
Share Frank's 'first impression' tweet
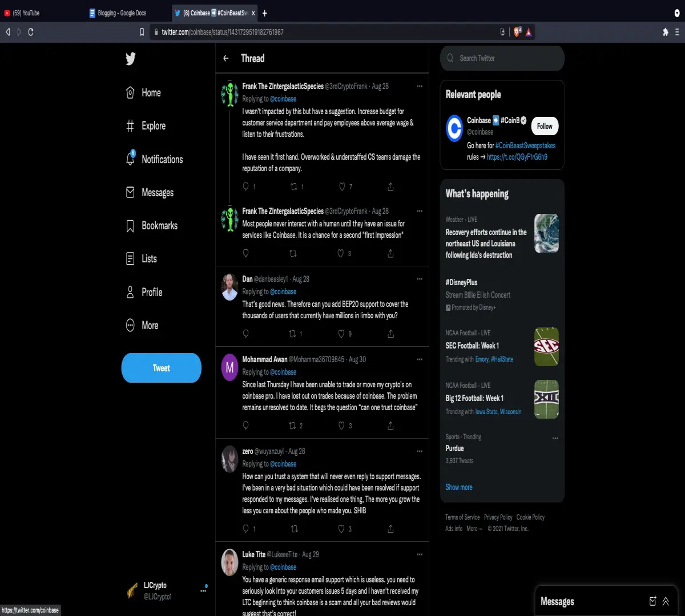pos(390,253)
